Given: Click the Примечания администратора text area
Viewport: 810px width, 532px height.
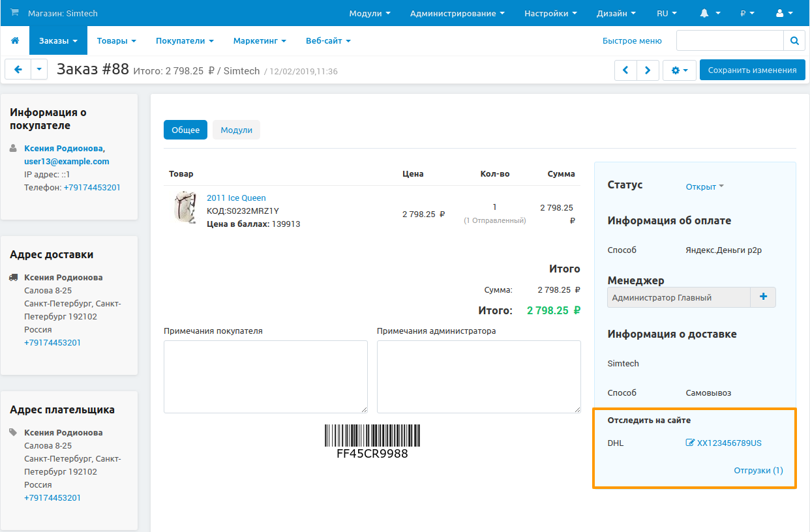Looking at the screenshot, I should (479, 376).
